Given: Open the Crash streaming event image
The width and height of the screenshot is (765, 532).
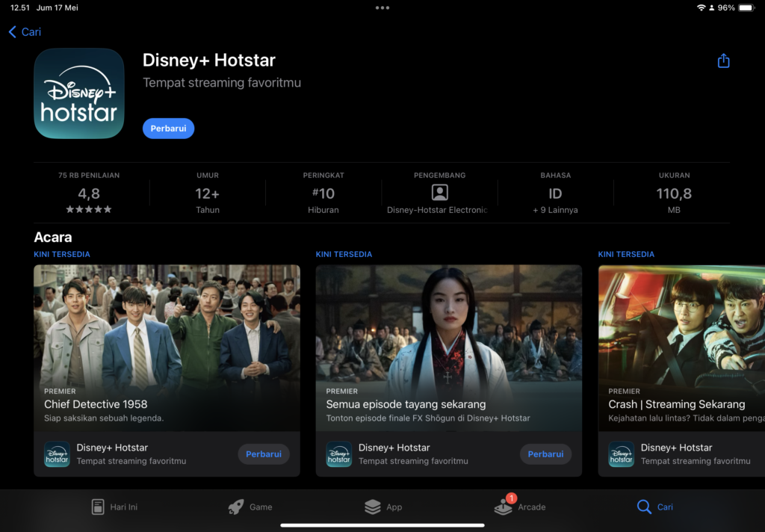Looking at the screenshot, I should pos(681,347).
